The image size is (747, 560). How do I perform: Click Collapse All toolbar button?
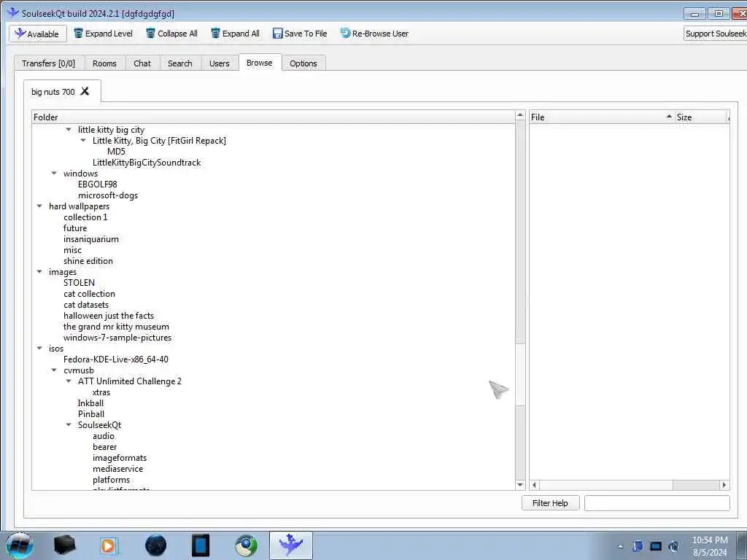point(172,34)
